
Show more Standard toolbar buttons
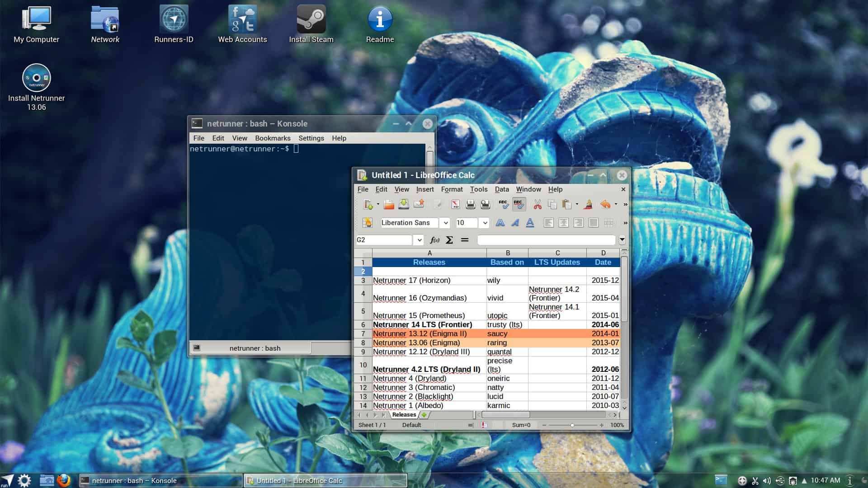pyautogui.click(x=625, y=205)
